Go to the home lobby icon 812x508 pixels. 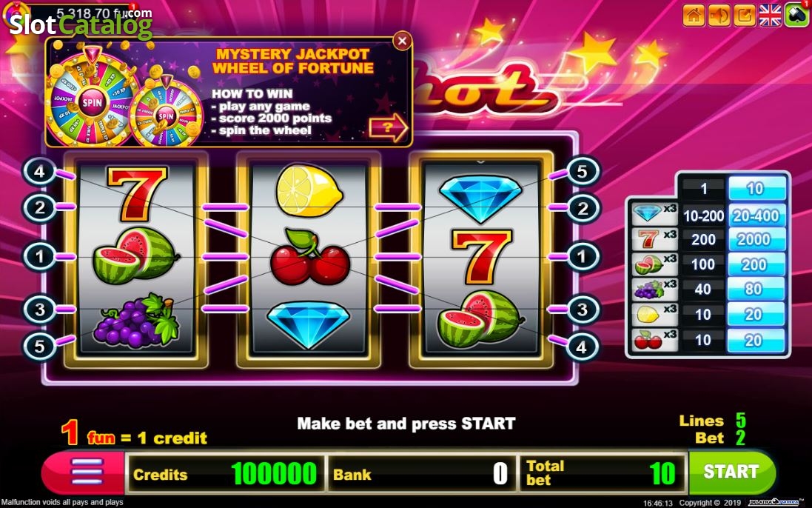pos(694,15)
